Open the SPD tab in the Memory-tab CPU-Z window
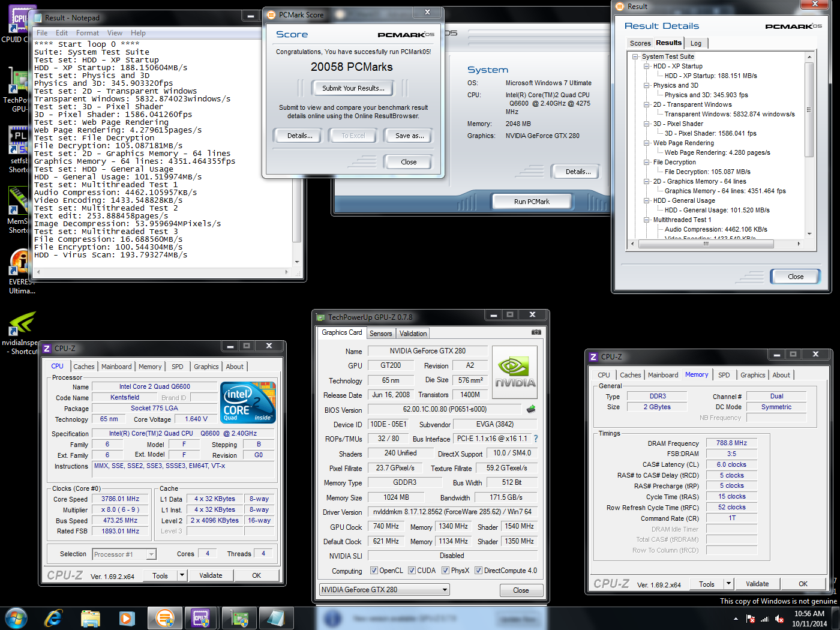This screenshot has height=630, width=840. 724,375
